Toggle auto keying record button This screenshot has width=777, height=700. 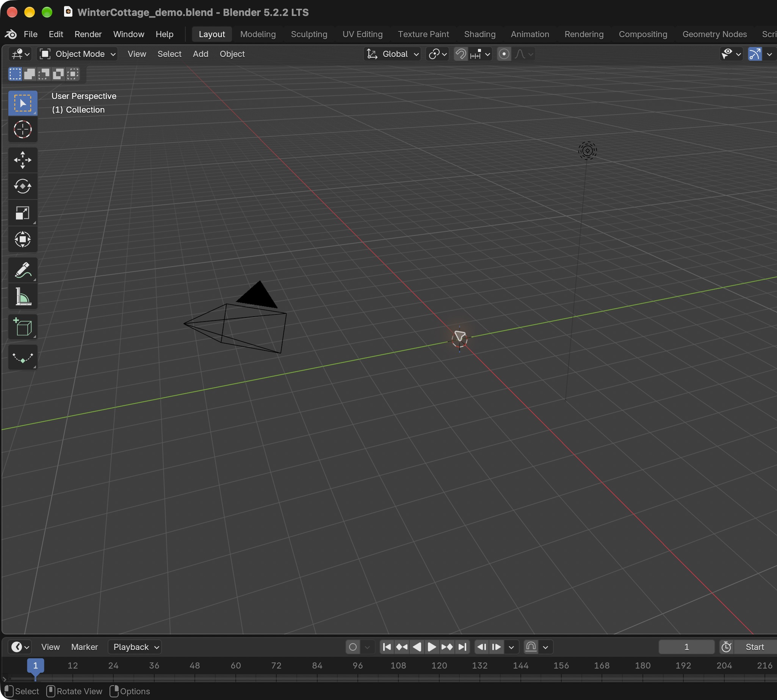coord(353,647)
